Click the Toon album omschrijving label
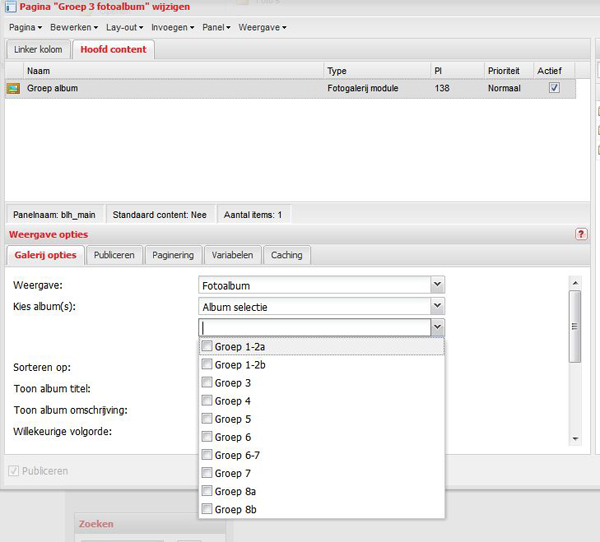 pyautogui.click(x=71, y=410)
